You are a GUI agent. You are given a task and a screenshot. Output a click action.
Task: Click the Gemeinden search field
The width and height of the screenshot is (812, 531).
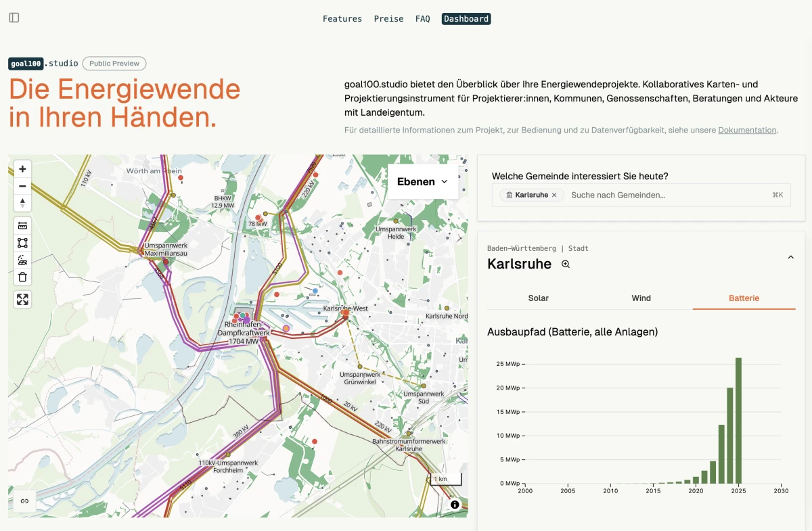tap(667, 195)
